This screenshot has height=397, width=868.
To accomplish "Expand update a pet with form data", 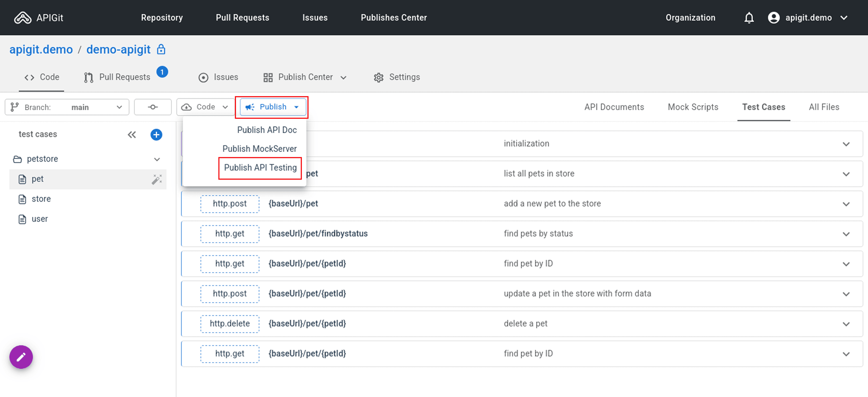I will click(x=846, y=294).
